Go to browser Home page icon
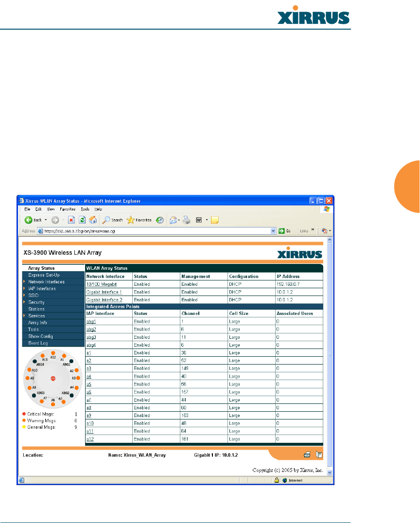Screen dimensions: 420x523 coord(93,220)
